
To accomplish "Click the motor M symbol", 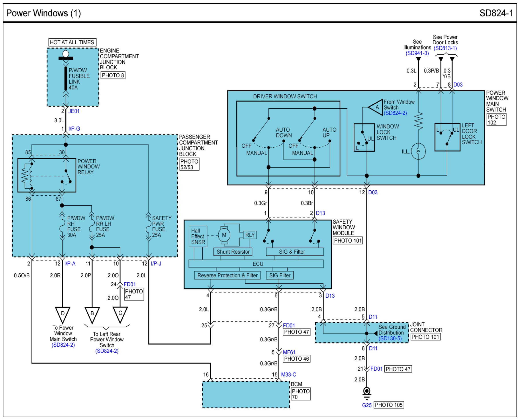I will [224, 235].
